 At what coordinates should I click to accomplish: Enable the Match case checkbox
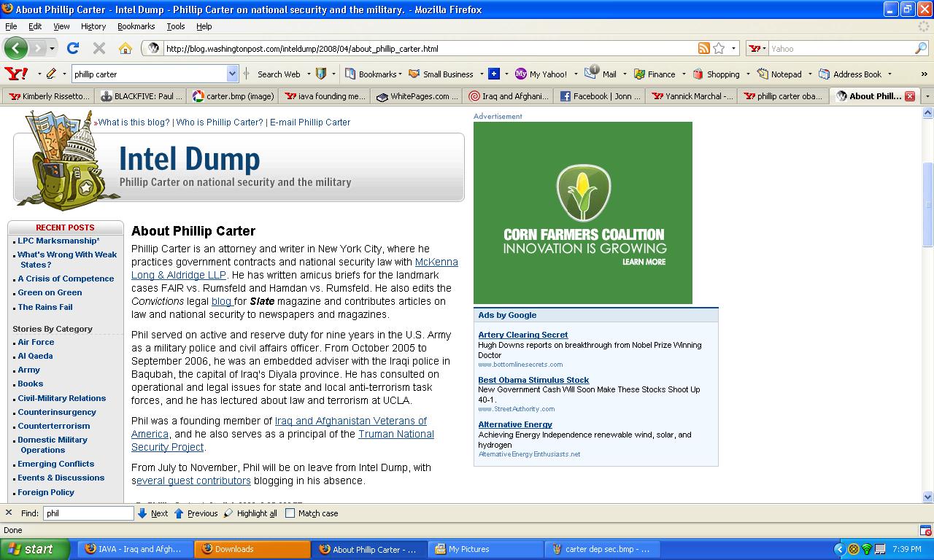tap(290, 513)
